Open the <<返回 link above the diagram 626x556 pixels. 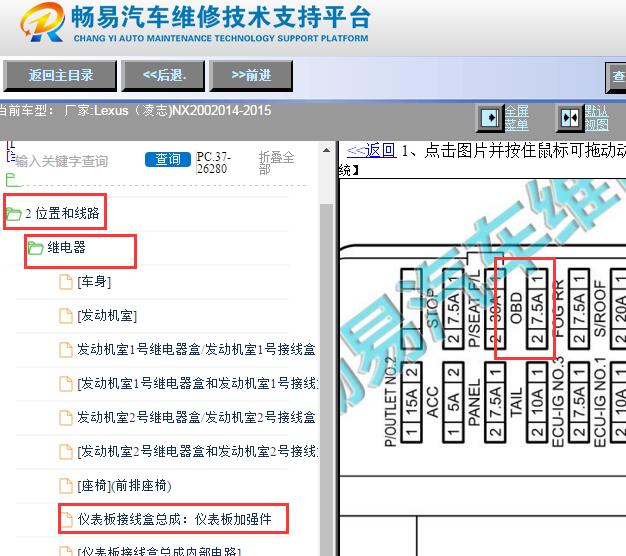371,150
